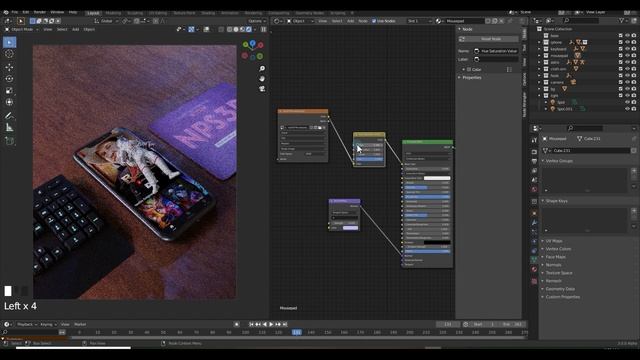Screen dimensions: 640x360
Task: Switch to rendered viewport shading icon
Action: click(249, 29)
